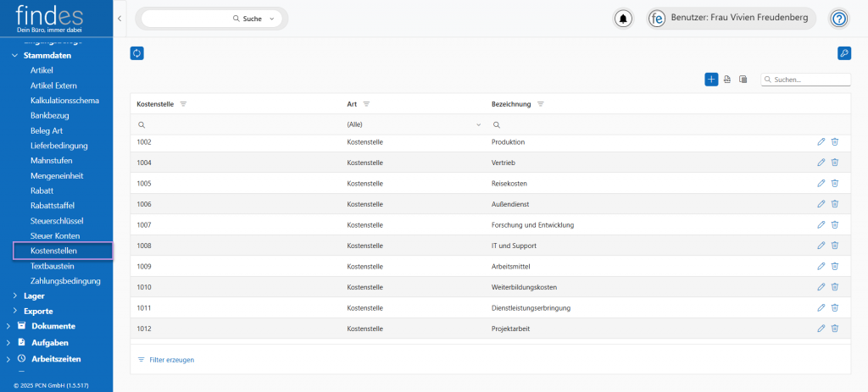Open the Kostenstelle column filter icon

(x=183, y=104)
